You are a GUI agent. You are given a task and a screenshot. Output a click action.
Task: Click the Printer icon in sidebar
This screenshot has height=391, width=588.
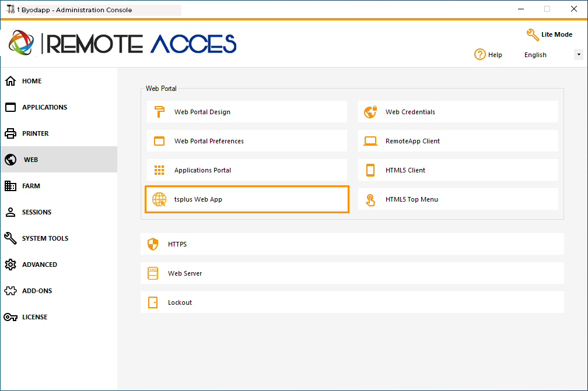click(10, 133)
